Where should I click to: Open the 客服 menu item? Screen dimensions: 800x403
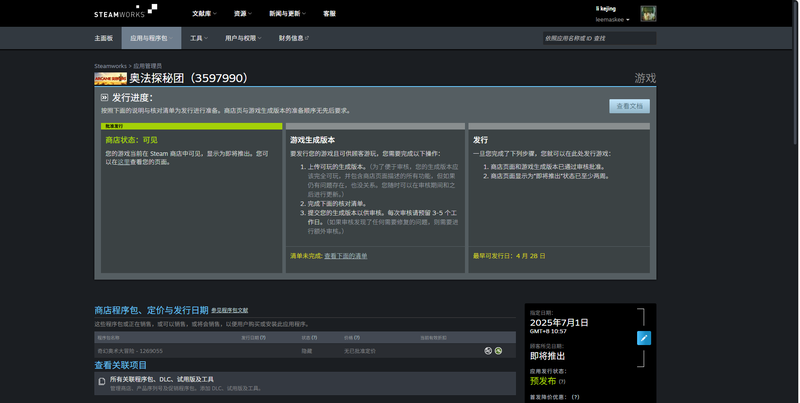pyautogui.click(x=329, y=14)
